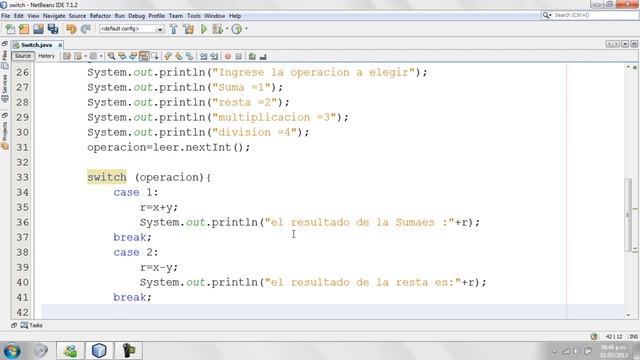Viewport: 640px width, 360px height.
Task: Open the editor Back history dropdown arrow
Action: coord(86,56)
